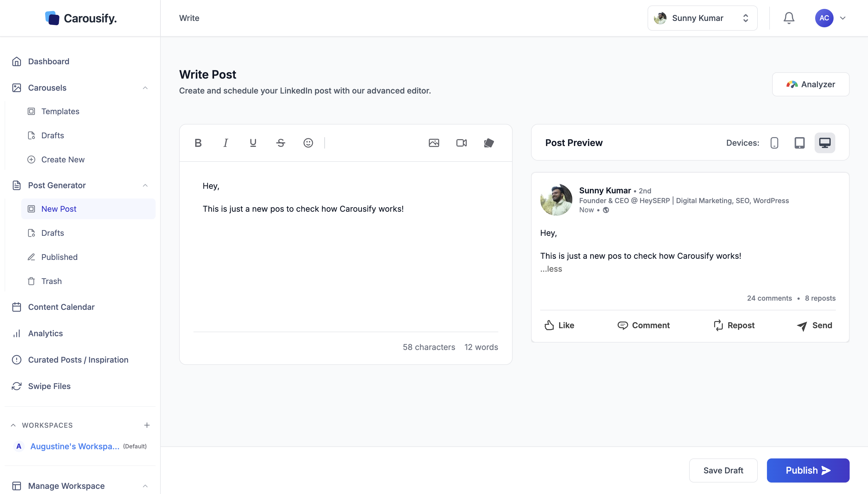The width and height of the screenshot is (868, 494).
Task: Open the notifications bell
Action: [x=788, y=18]
